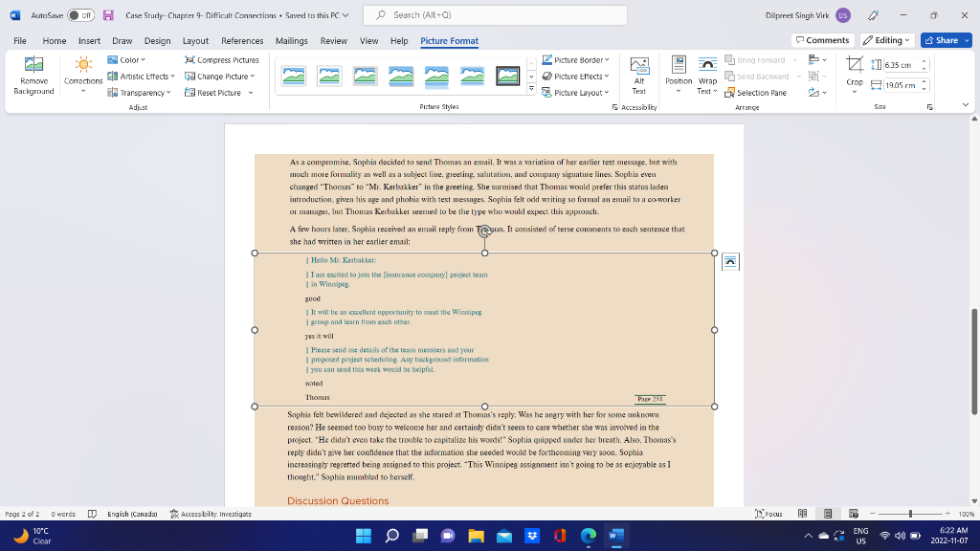
Task: Open Comments pane
Action: (x=822, y=40)
